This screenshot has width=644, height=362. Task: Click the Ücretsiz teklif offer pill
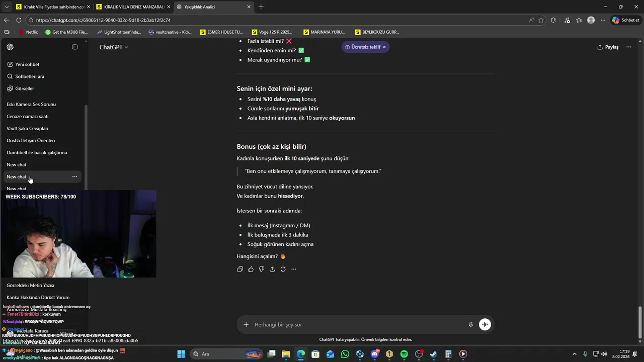362,47
